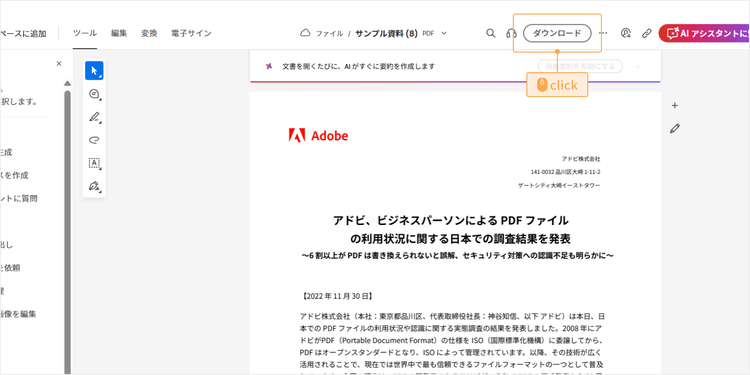Click the chain link icon in the top bar
Screen dimensions: 750x375
point(646,33)
